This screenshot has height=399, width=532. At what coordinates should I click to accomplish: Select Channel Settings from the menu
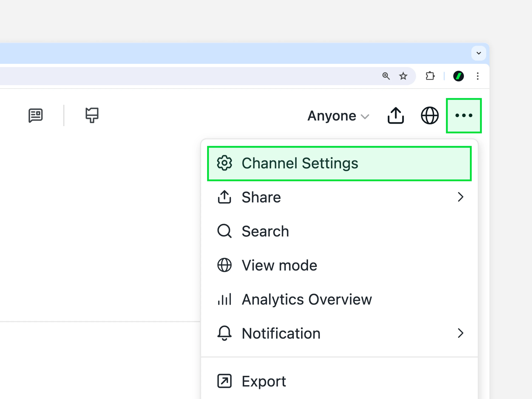click(339, 163)
